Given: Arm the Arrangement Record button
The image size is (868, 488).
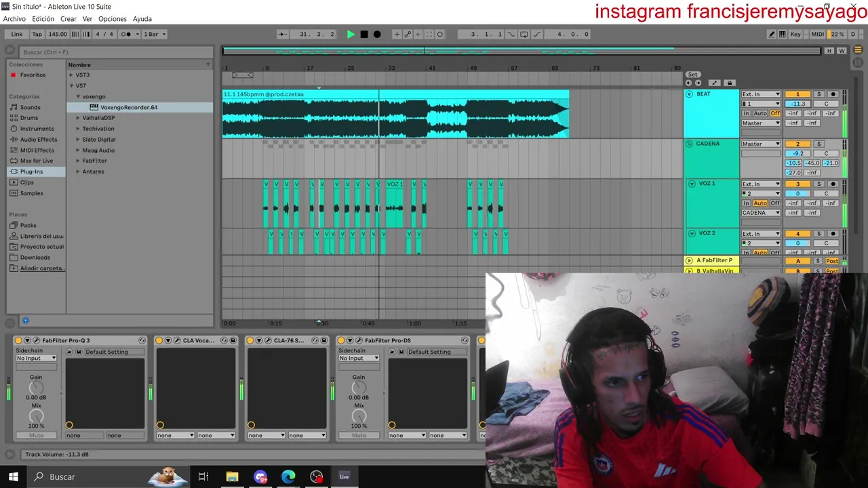Looking at the screenshot, I should pyautogui.click(x=377, y=34).
